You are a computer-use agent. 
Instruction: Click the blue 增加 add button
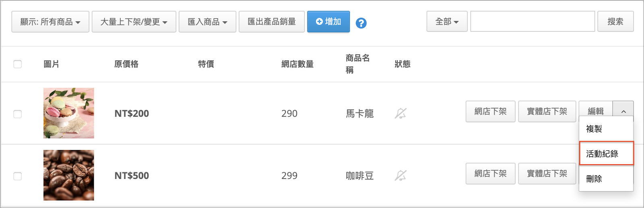coord(328,21)
